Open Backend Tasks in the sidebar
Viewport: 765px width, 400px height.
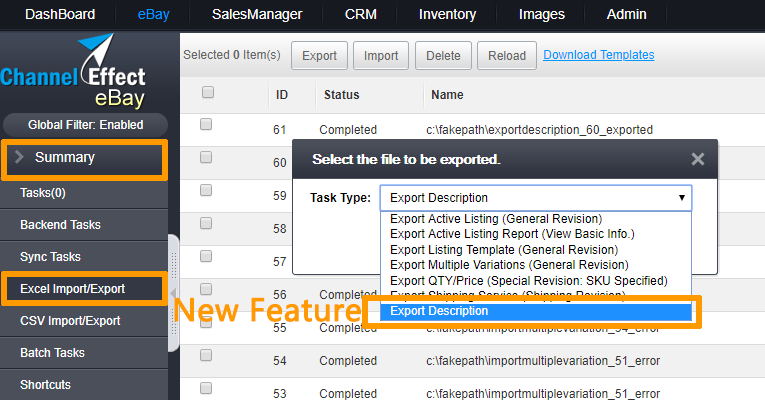(x=84, y=225)
